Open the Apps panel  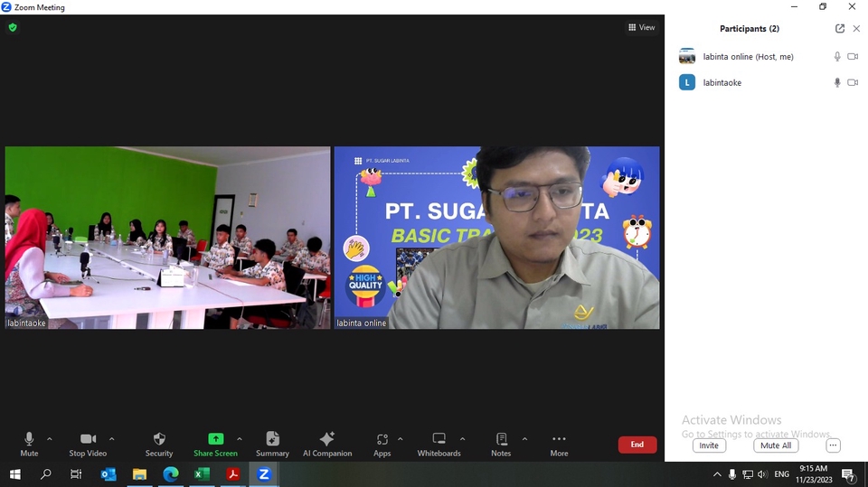point(382,445)
